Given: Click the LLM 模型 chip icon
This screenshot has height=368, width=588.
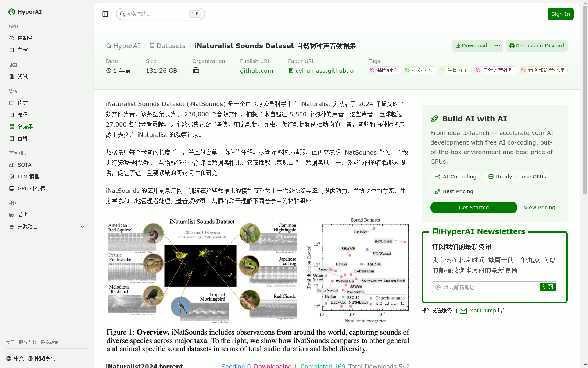Looking at the screenshot, I should 12,177.
